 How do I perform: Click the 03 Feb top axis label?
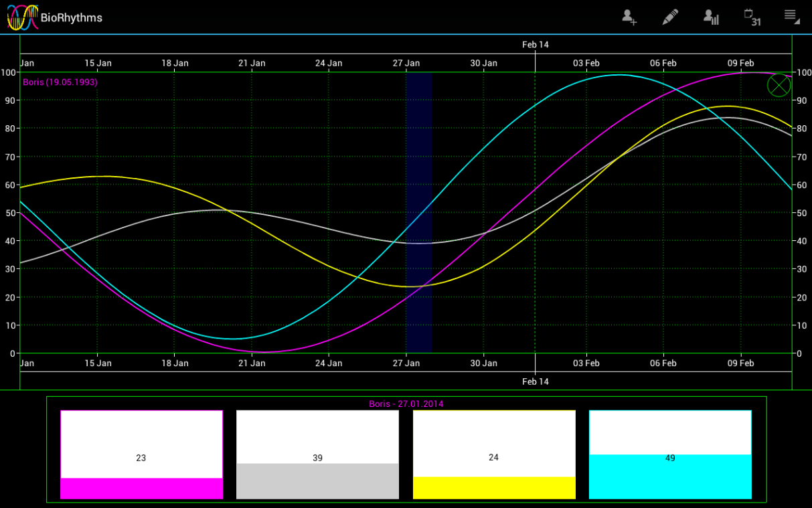pyautogui.click(x=586, y=63)
